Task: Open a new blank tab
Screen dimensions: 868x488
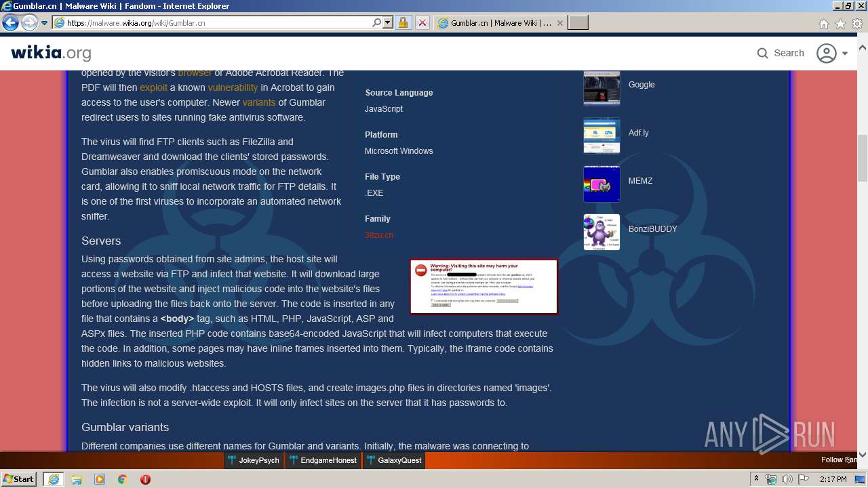Action: coord(578,23)
